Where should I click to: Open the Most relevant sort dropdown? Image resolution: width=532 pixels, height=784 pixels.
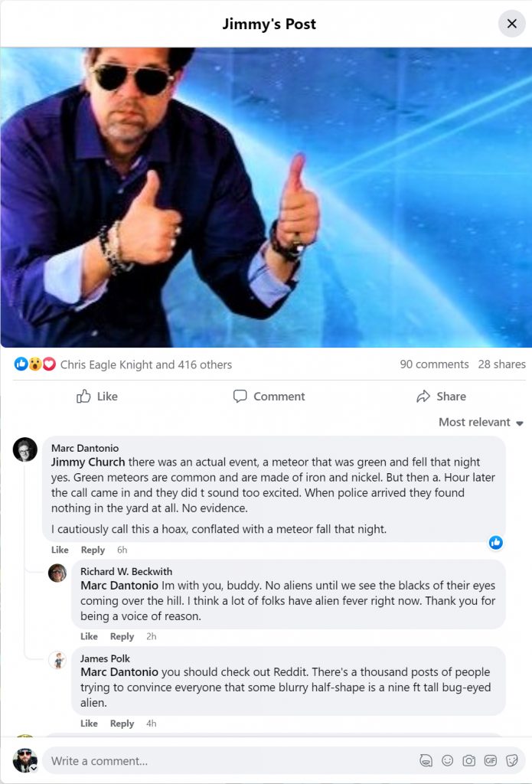481,422
